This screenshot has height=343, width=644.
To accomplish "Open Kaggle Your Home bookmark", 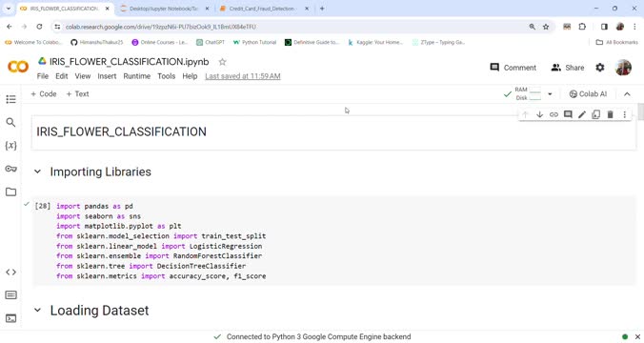I will pyautogui.click(x=375, y=42).
